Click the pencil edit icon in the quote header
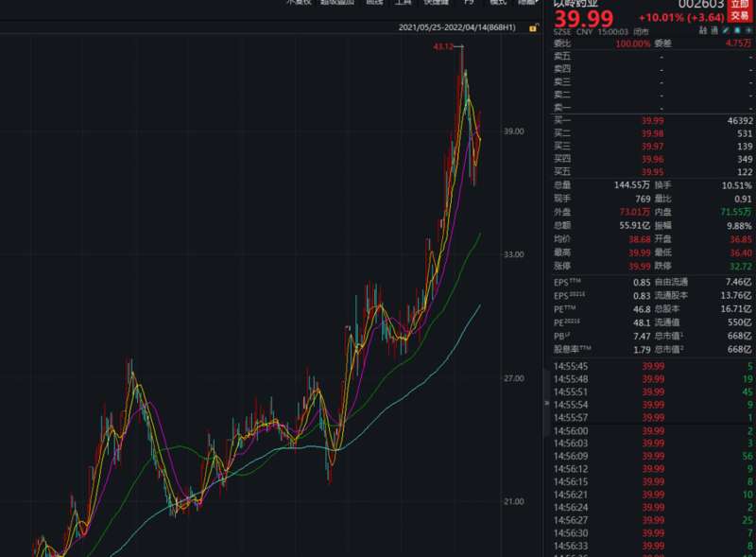This screenshot has width=756, height=557. click(x=726, y=31)
